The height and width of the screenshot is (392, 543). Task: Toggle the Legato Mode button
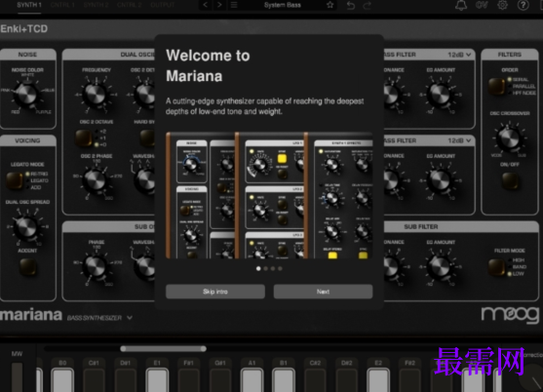coord(15,180)
